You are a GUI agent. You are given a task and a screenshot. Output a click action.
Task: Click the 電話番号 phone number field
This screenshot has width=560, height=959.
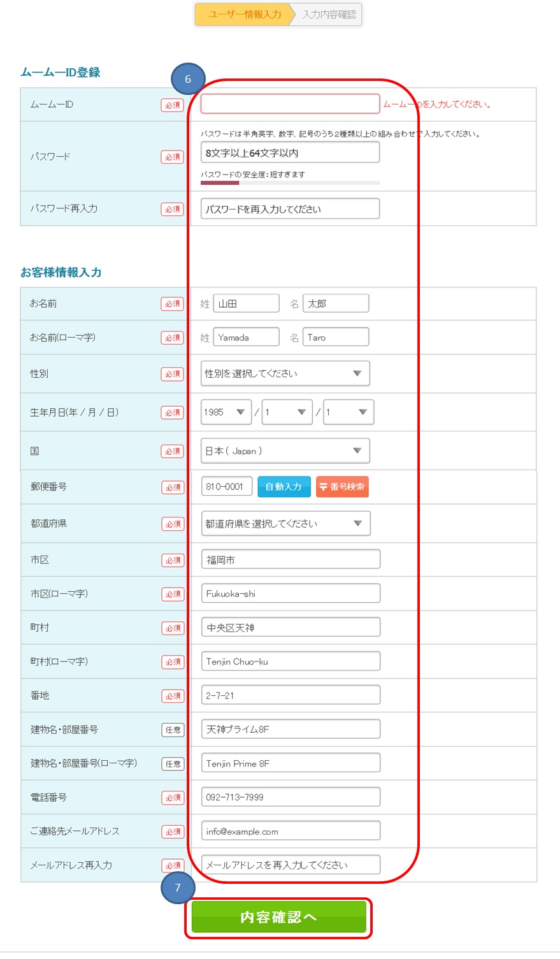pos(291,797)
